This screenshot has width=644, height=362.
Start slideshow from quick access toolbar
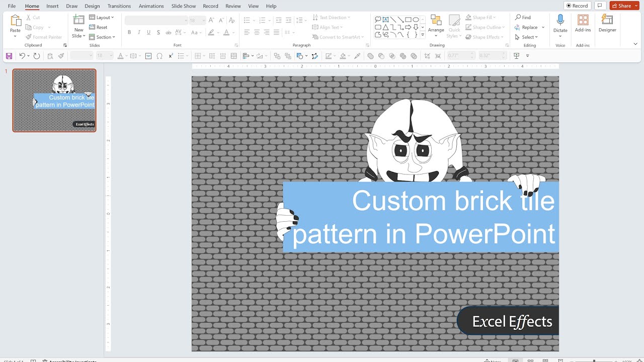click(x=516, y=56)
